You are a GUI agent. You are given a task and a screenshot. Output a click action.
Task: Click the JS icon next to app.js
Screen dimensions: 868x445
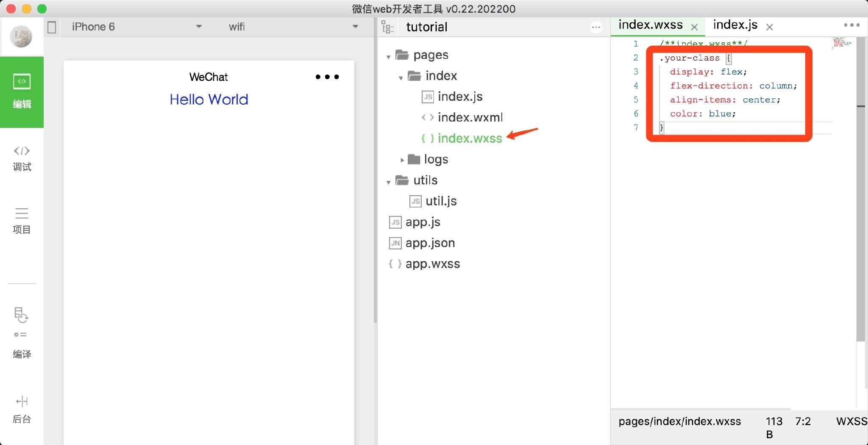coord(395,222)
